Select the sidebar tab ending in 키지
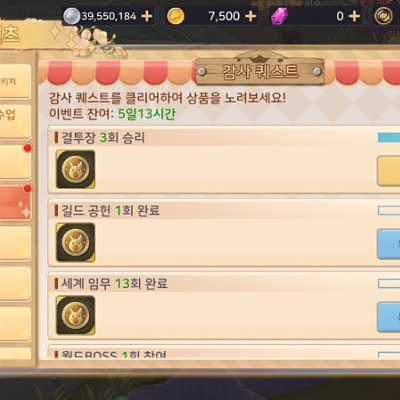 [14, 81]
